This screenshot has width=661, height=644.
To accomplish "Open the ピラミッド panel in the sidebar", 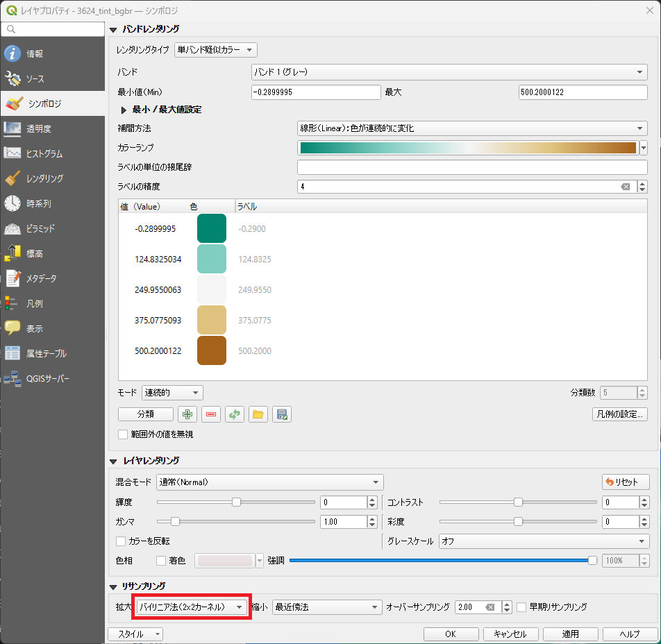I will click(40, 228).
